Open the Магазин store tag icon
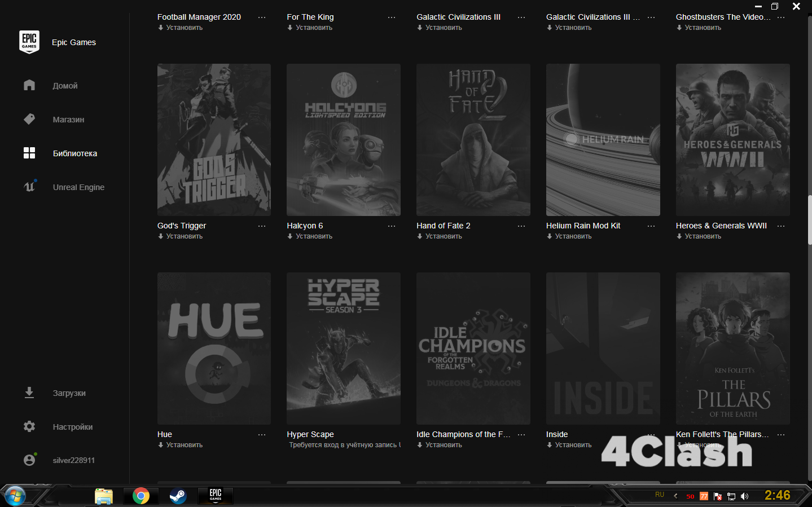The height and width of the screenshot is (507, 812). pyautogui.click(x=29, y=119)
